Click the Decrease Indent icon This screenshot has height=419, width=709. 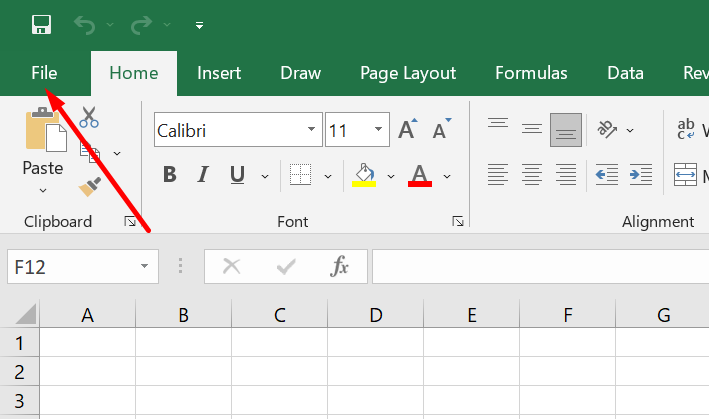pos(606,174)
